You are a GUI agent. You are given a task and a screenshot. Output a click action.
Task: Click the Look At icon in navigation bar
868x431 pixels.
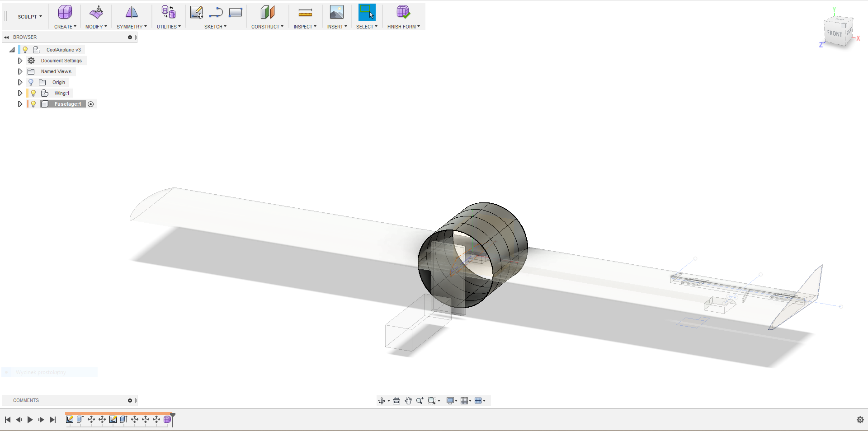coord(396,401)
